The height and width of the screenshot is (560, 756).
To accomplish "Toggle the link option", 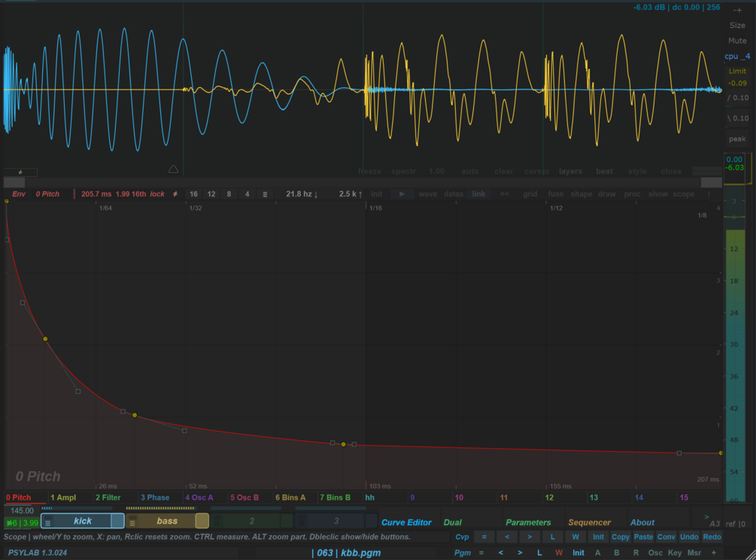I will click(478, 194).
